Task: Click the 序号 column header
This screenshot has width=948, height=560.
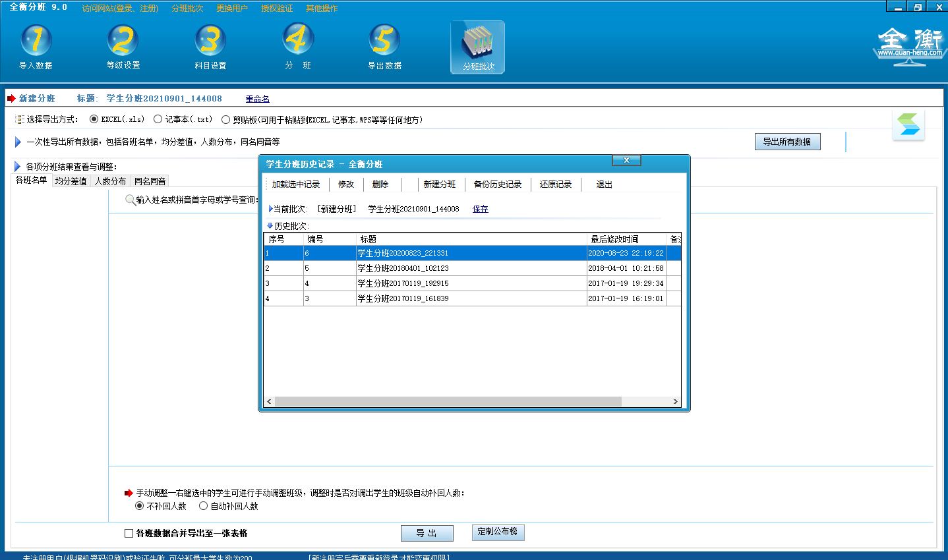Action: 283,239
